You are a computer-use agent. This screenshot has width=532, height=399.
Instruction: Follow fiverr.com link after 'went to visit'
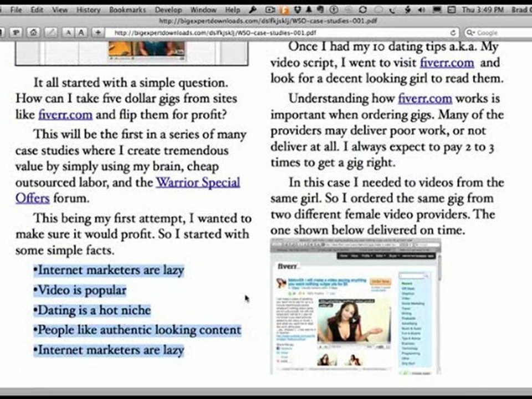coord(447,63)
